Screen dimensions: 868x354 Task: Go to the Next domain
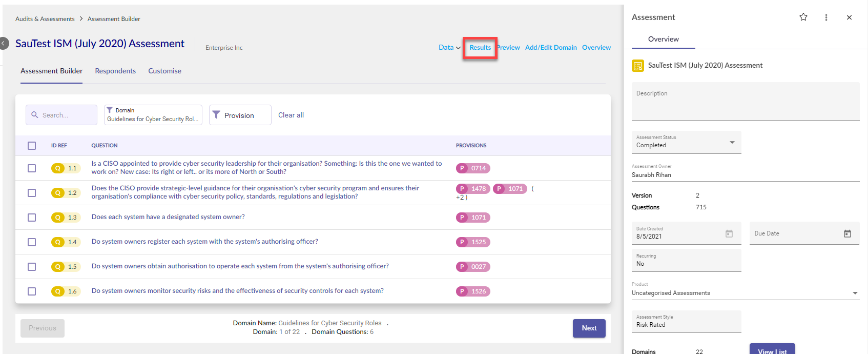click(x=589, y=328)
